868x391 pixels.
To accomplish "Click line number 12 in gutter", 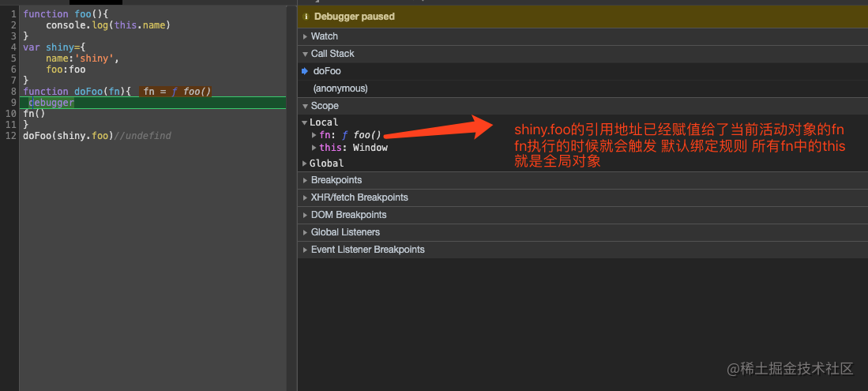I will click(10, 136).
